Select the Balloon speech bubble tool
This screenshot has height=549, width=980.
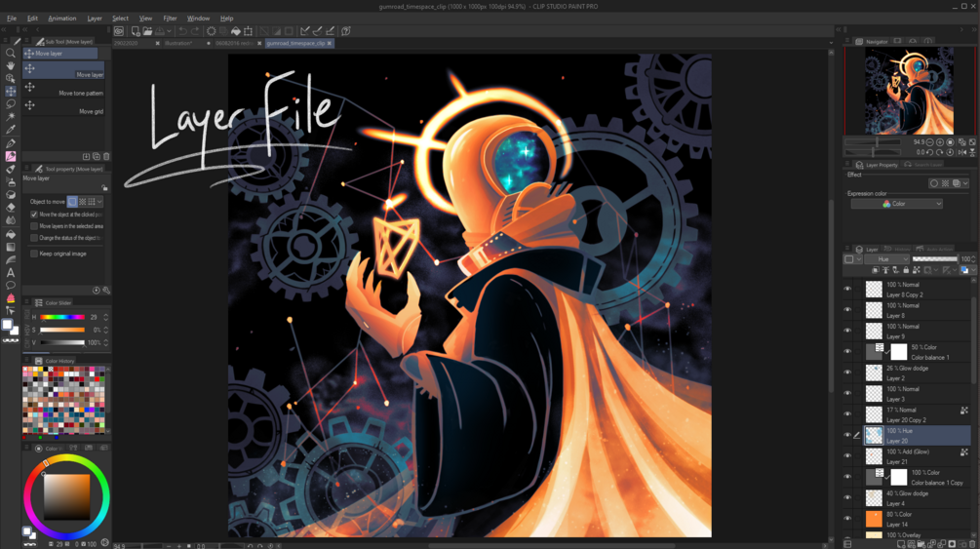[11, 286]
